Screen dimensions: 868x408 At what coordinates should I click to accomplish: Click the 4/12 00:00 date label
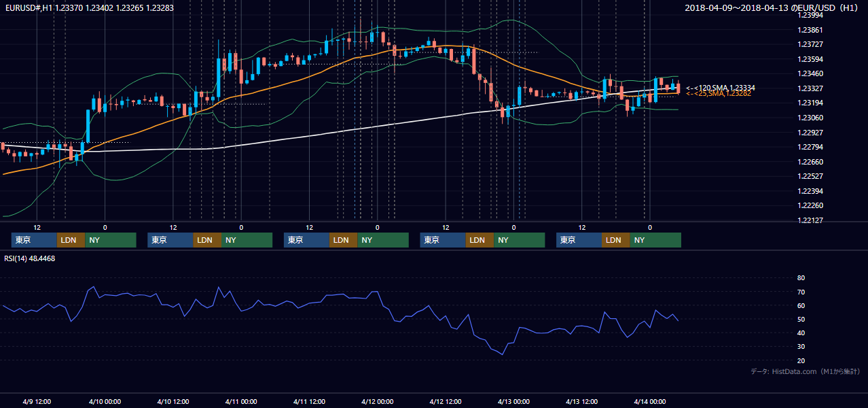tap(377, 401)
